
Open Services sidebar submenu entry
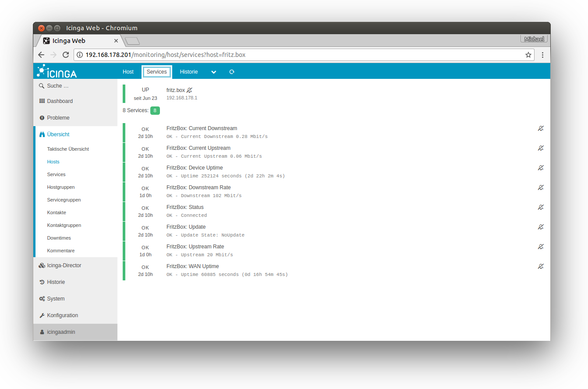56,174
